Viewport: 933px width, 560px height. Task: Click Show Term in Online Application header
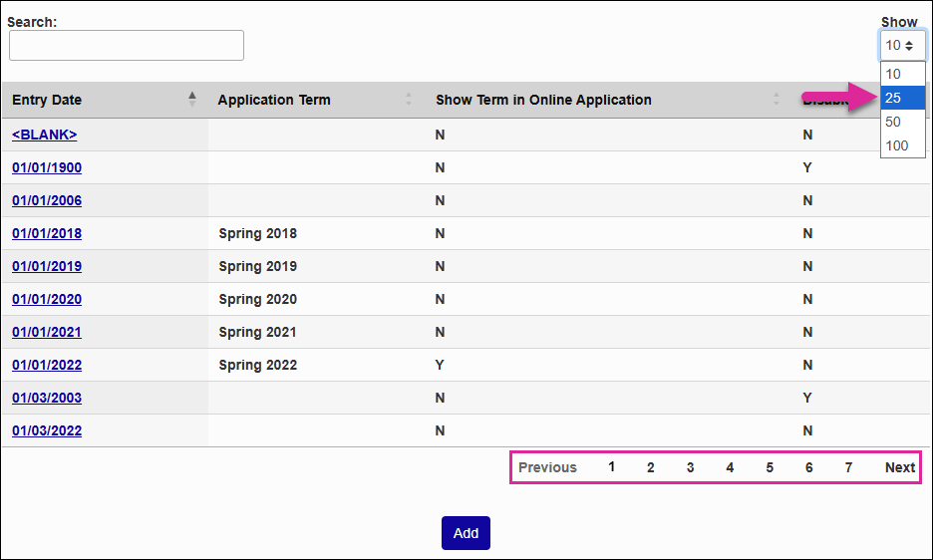click(x=543, y=100)
